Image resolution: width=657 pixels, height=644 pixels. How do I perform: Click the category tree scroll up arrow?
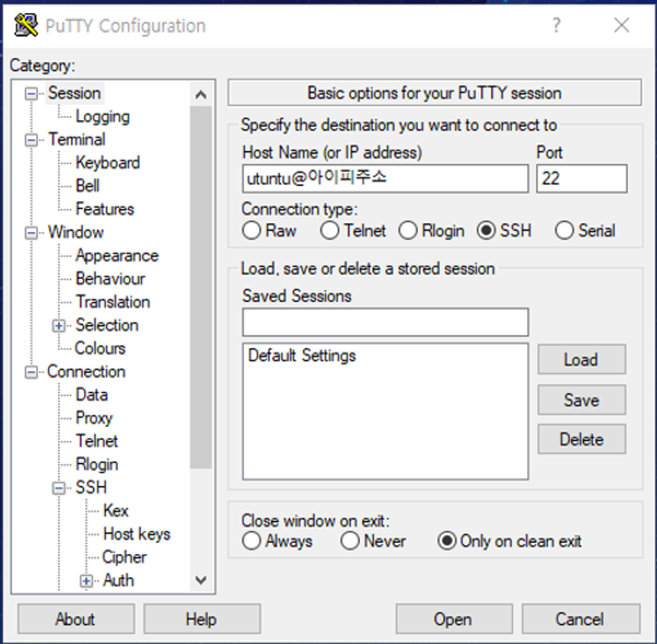tap(201, 95)
